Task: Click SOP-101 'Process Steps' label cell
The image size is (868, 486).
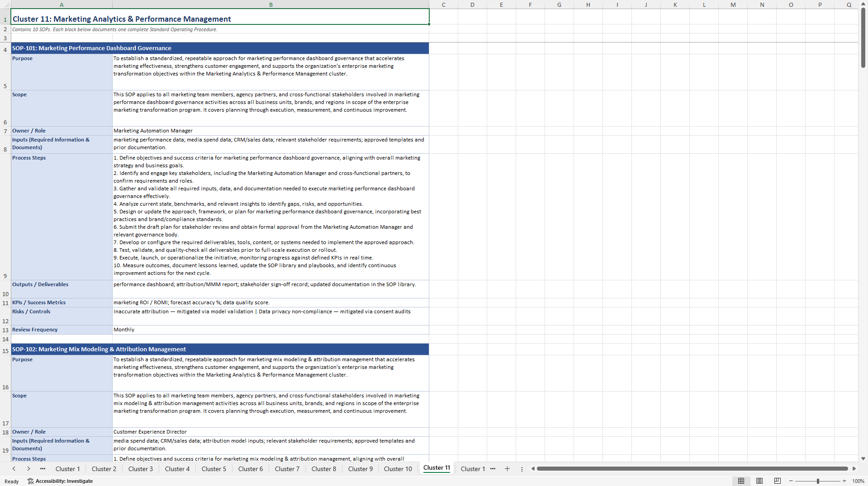Action: coord(62,217)
